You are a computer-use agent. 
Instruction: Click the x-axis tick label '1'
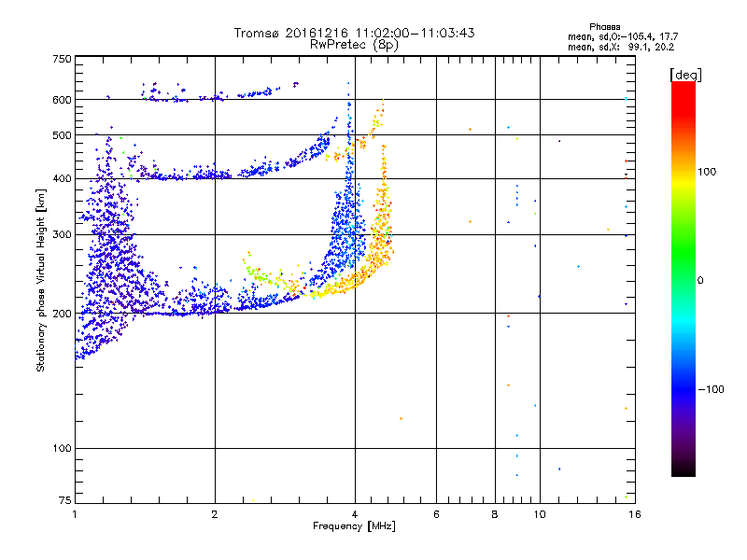pyautogui.click(x=75, y=514)
